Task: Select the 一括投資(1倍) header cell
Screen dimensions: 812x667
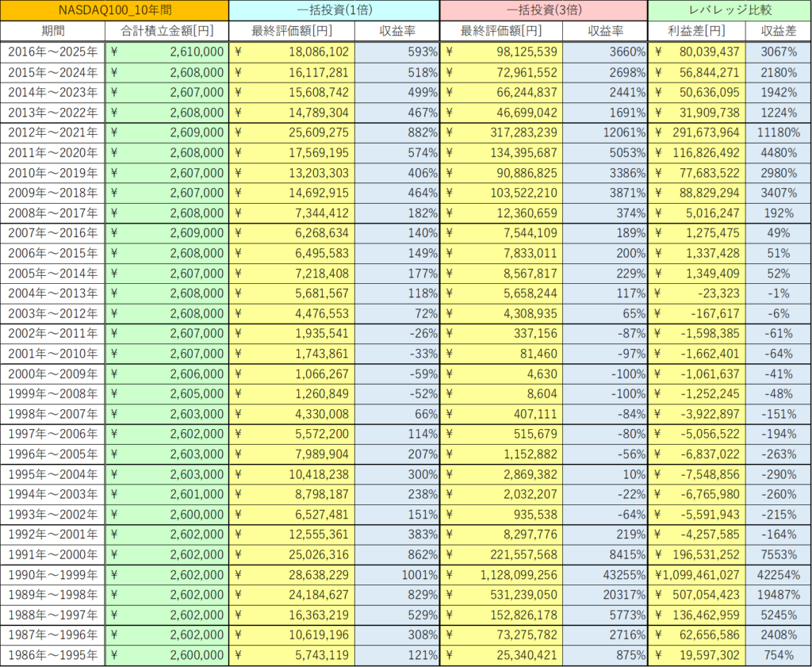Action: (x=334, y=11)
